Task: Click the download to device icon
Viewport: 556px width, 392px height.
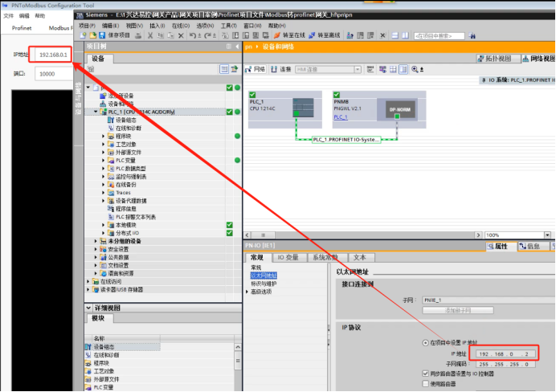Action: (x=235, y=35)
